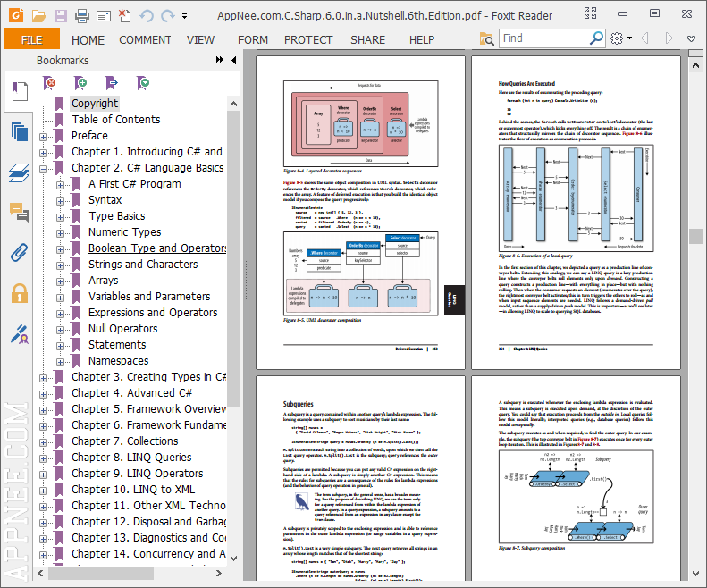This screenshot has width=707, height=588.
Task: Expand the A First C# Program node
Action: [61, 185]
